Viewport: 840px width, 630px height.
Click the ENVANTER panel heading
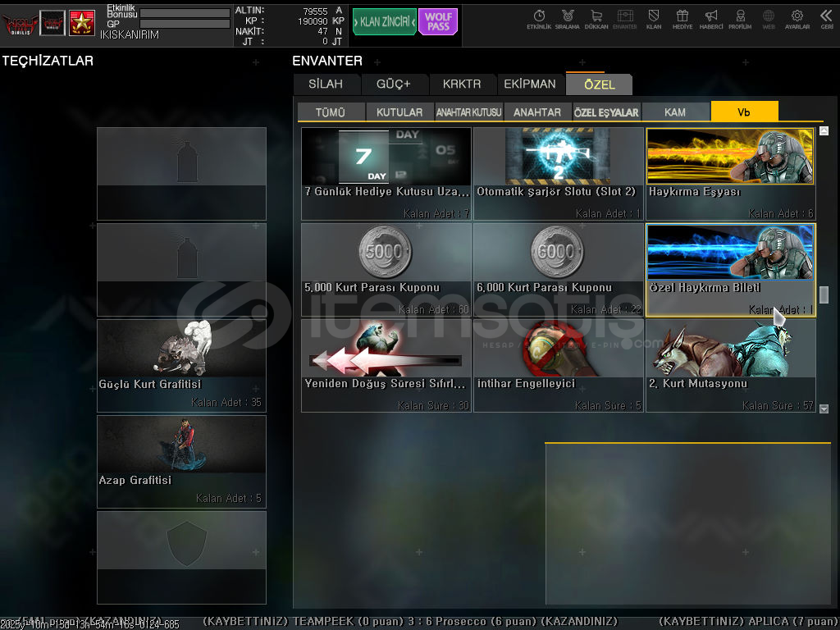point(327,61)
